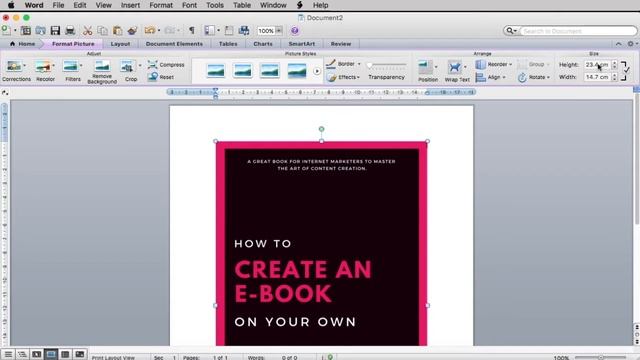Image resolution: width=640 pixels, height=360 pixels.
Task: Switch to the Tables ribbon tab
Action: [x=228, y=44]
